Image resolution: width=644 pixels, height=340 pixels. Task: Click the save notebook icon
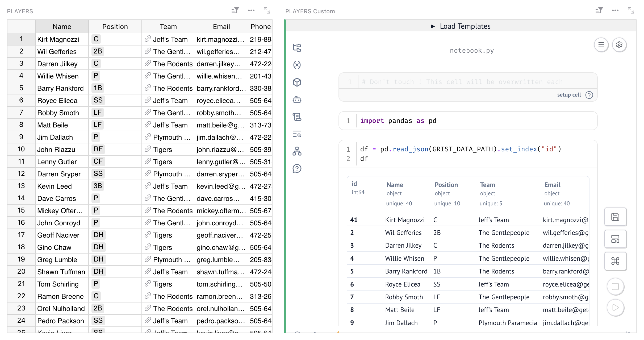[615, 217]
